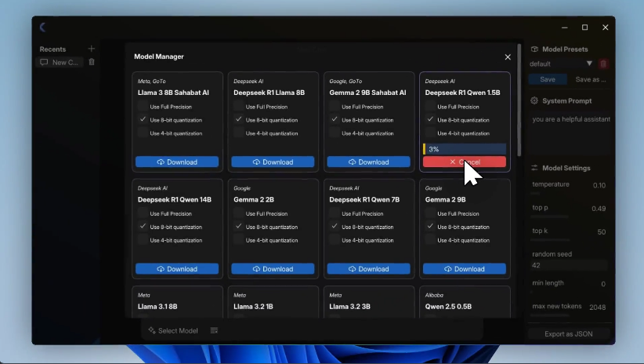Viewport: 644px width, 364px height.
Task: Enable 4-bit quantization for Deepseek R1 Llama 8B
Action: [238, 133]
